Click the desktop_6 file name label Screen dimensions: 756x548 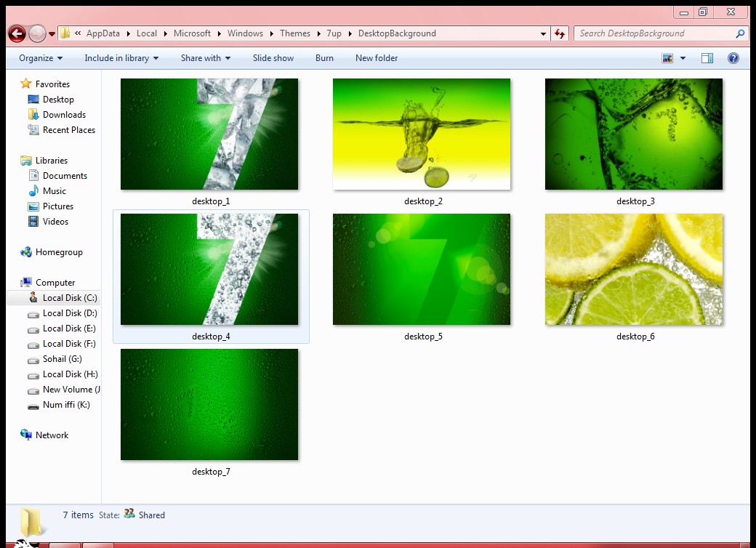click(x=635, y=337)
